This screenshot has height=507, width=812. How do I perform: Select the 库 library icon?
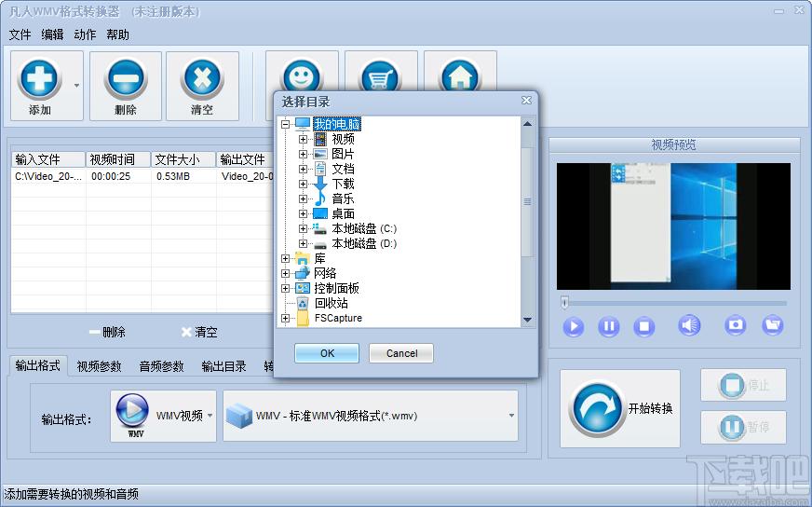coord(303,258)
